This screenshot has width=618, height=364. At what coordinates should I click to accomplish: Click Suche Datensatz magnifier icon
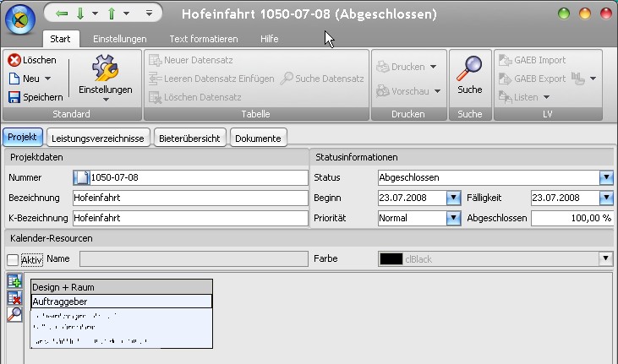287,78
